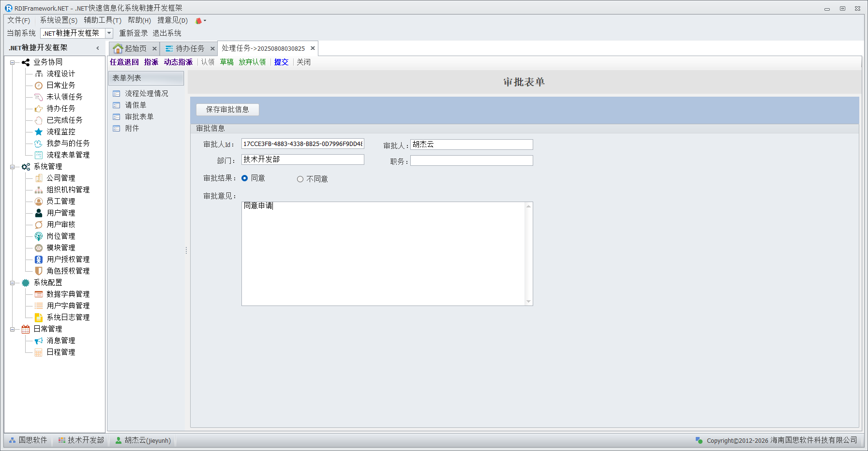Viewport: 868px width, 451px height.
Task: Click the 保存审批信息 button
Action: (227, 110)
